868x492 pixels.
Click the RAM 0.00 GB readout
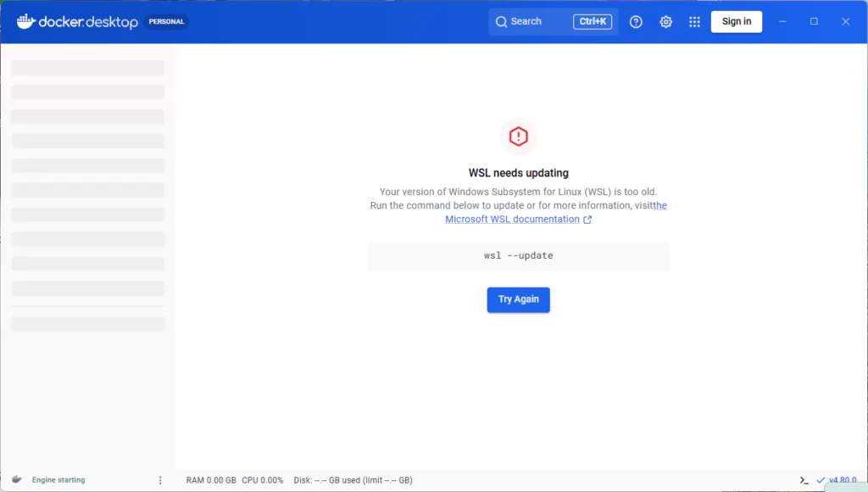tap(211, 480)
